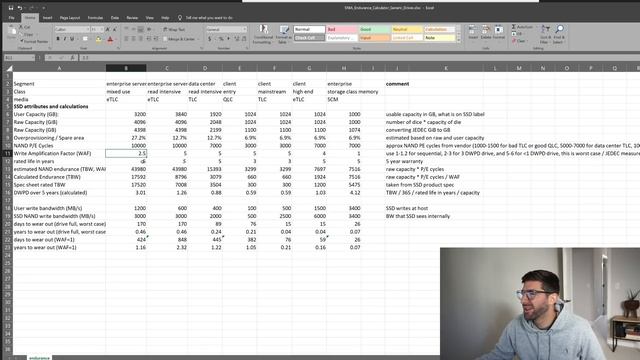Viewport: 640px width, 360px height.
Task: Apply the Bad cell style
Action: tap(342, 29)
